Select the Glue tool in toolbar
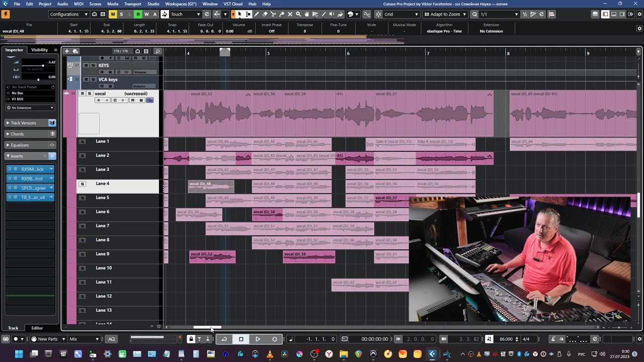Viewport: 644px width, 362px height. click(x=282, y=14)
